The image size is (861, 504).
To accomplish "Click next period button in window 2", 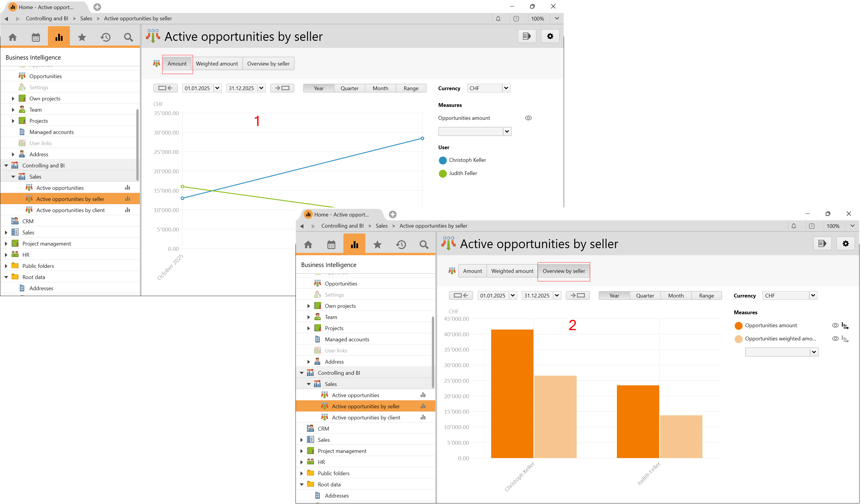I will [578, 295].
